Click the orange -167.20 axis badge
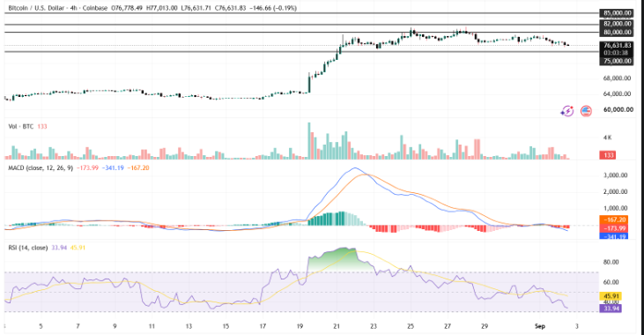This screenshot has width=644, height=335. 614,220
